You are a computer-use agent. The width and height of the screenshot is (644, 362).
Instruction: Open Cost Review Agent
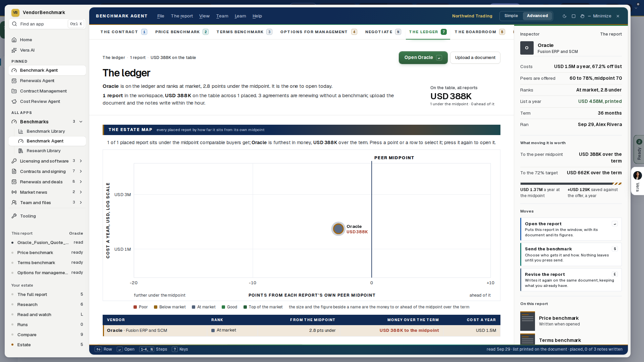tap(47, 101)
